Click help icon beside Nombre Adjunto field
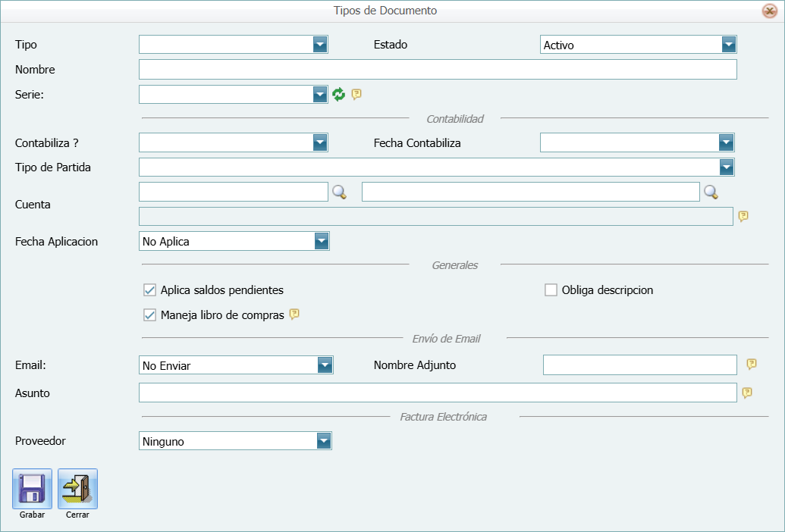 click(x=752, y=365)
